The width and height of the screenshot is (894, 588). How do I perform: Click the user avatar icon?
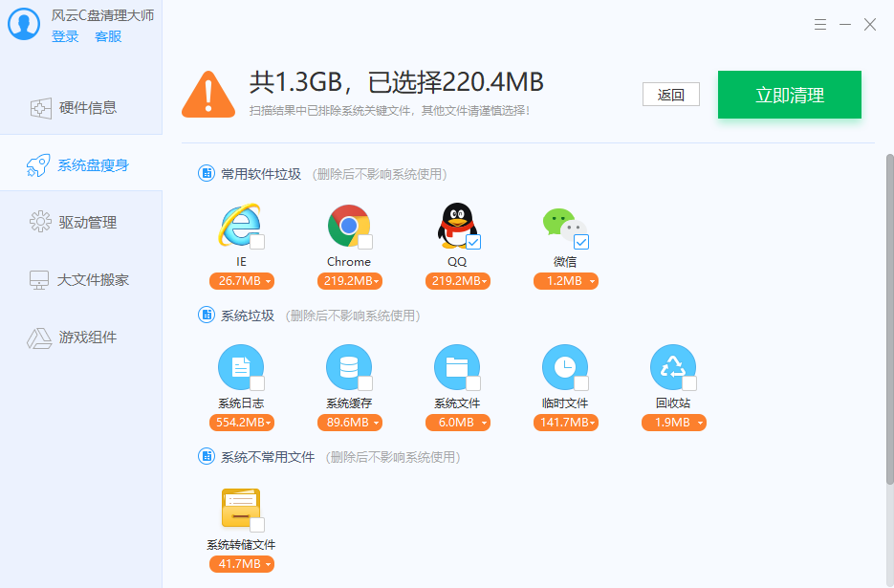pos(23,23)
